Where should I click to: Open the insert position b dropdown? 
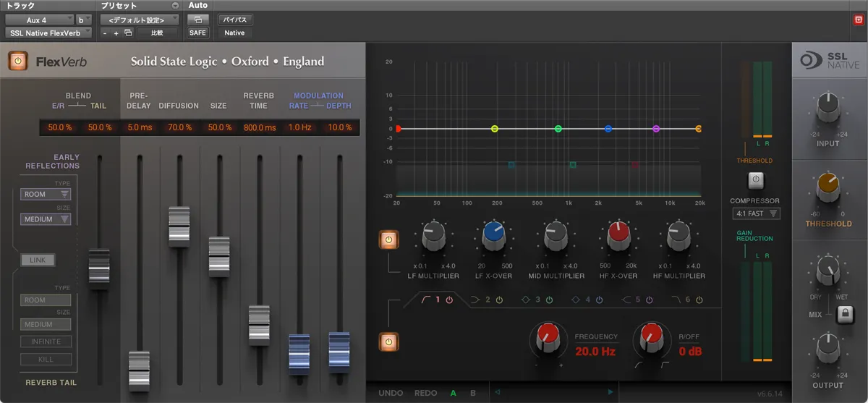[84, 20]
